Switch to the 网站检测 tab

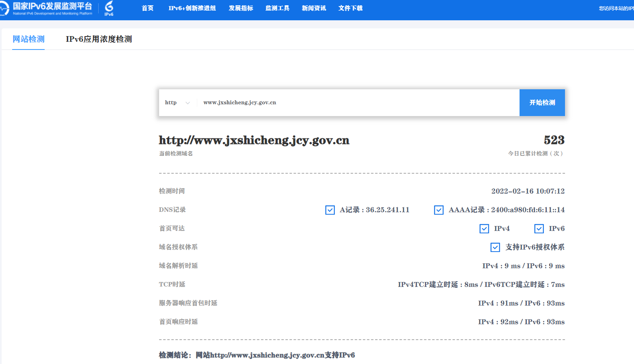(x=28, y=39)
